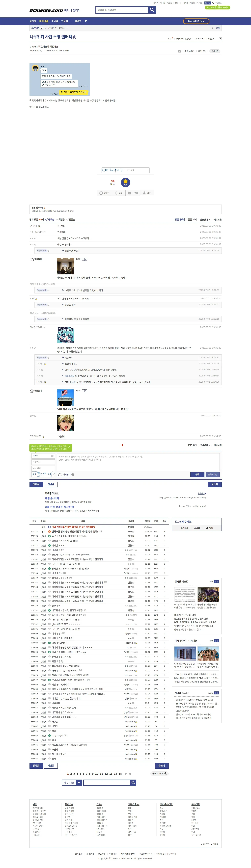Click the captcha image above recommend box

coord(112,170)
